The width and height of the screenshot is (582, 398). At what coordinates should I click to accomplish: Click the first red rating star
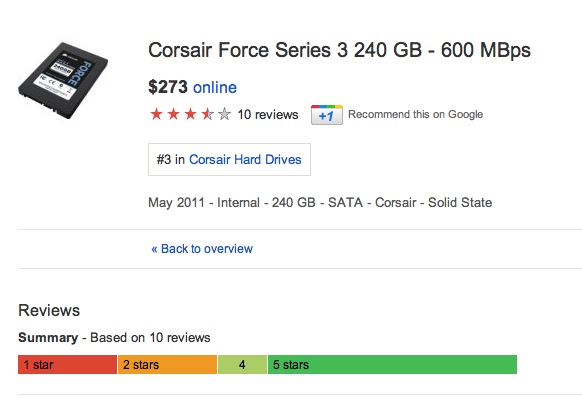156,114
